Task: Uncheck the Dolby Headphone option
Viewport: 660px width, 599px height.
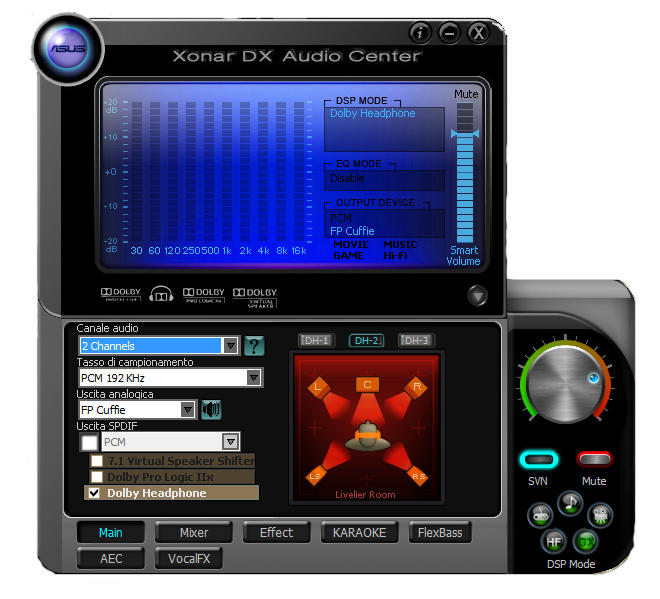Action: (94, 493)
